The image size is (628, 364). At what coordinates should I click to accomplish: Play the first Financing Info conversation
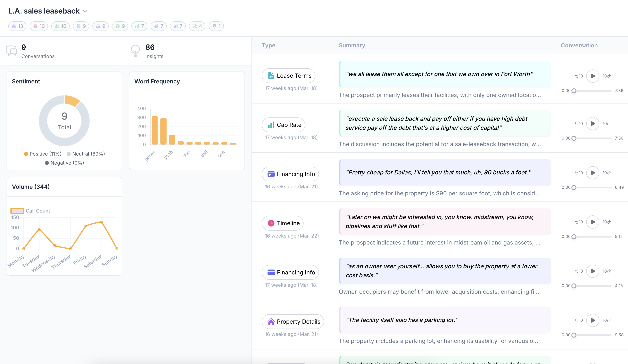pyautogui.click(x=593, y=173)
